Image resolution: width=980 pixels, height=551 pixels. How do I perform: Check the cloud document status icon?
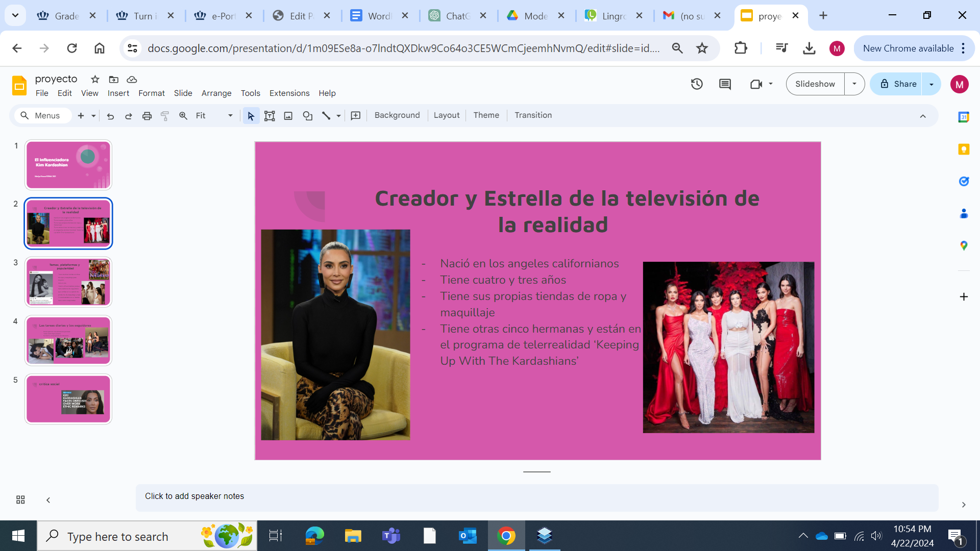click(132, 79)
